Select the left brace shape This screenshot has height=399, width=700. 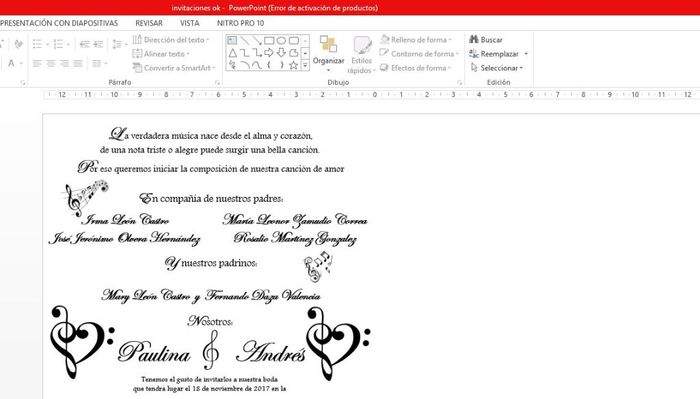coord(269,65)
